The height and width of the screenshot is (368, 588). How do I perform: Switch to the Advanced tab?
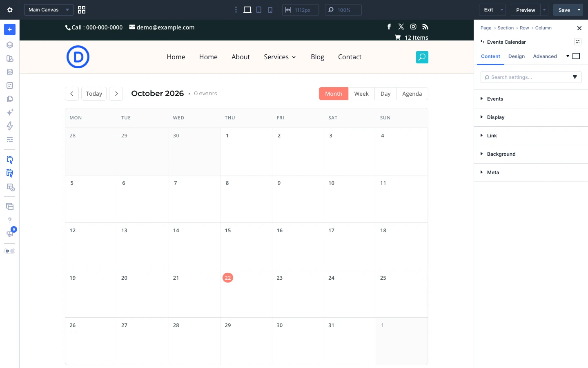pyautogui.click(x=545, y=56)
